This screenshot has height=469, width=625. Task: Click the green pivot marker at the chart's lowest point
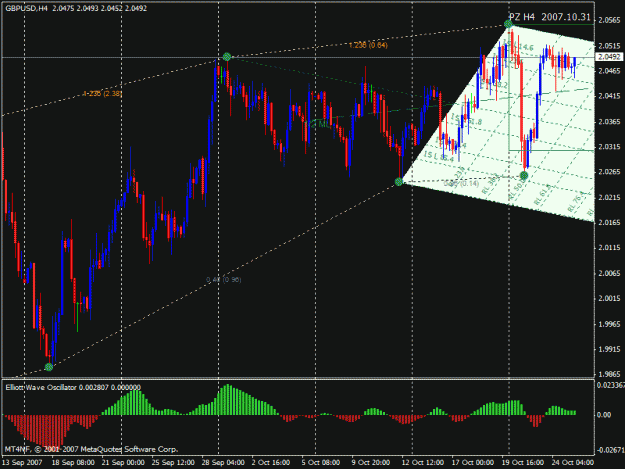click(49, 367)
